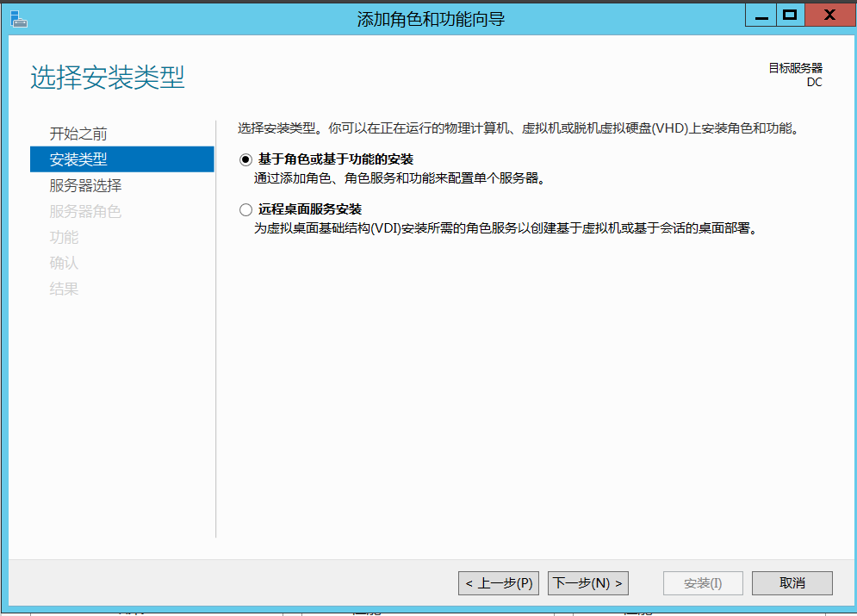This screenshot has height=616, width=857.
Task: Click 结果 step in sidebar
Action: pyautogui.click(x=64, y=289)
